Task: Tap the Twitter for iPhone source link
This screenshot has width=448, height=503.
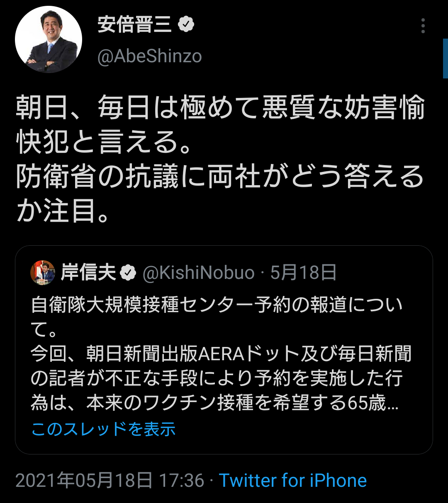Action: click(293, 481)
